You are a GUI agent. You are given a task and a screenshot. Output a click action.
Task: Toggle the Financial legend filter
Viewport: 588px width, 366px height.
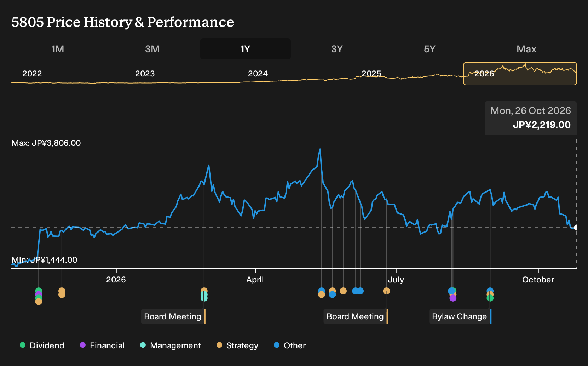(102, 345)
